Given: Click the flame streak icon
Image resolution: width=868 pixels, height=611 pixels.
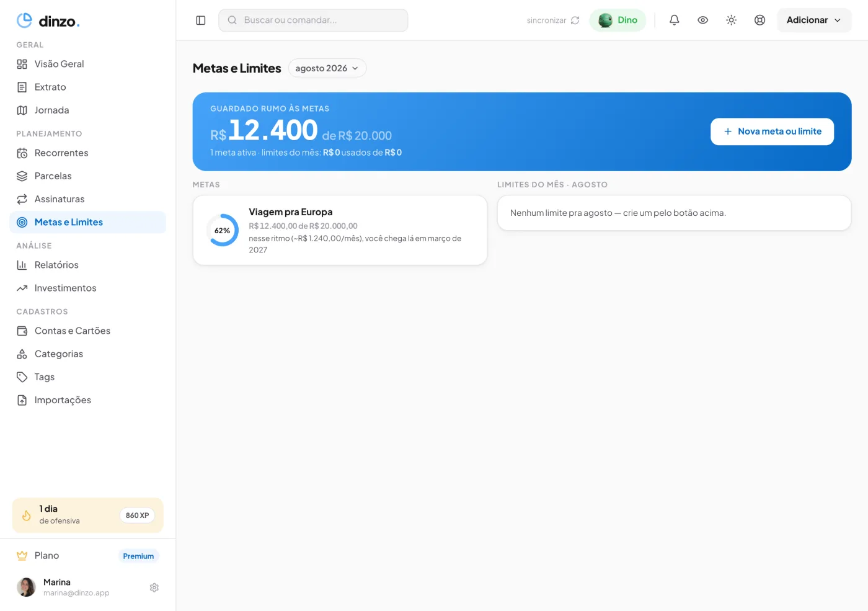Looking at the screenshot, I should click(x=27, y=515).
